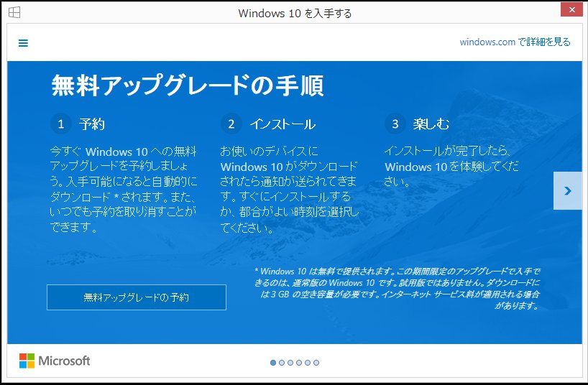The width and height of the screenshot is (588, 385).
Task: Select the fourth page indicator dot
Action: (299, 363)
